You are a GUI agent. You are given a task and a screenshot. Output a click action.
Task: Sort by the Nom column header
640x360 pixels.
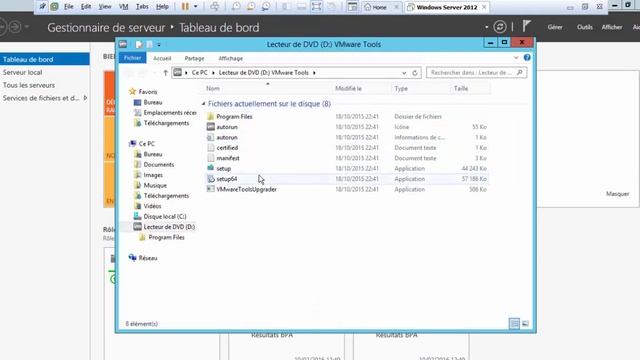tap(213, 89)
